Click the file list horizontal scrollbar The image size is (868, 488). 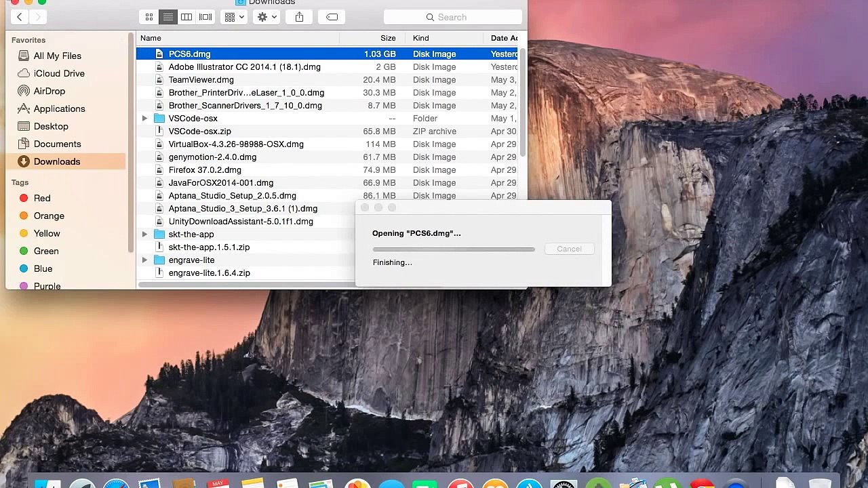click(248, 284)
